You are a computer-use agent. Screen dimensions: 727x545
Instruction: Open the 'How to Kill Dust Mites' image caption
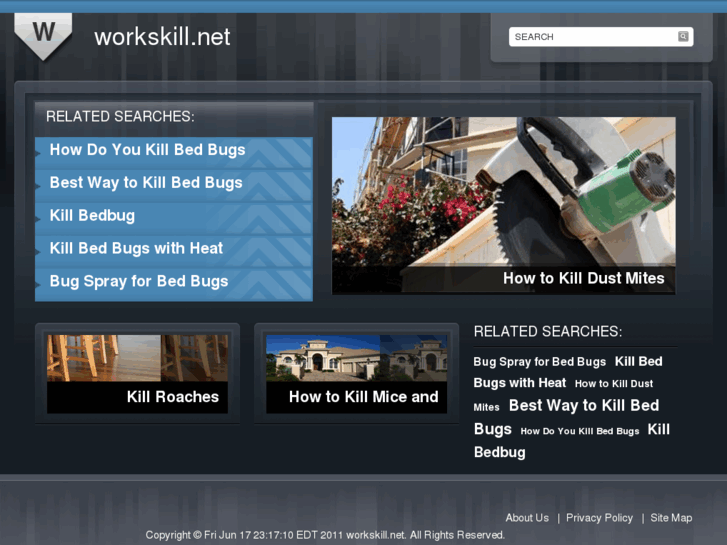pyautogui.click(x=583, y=278)
